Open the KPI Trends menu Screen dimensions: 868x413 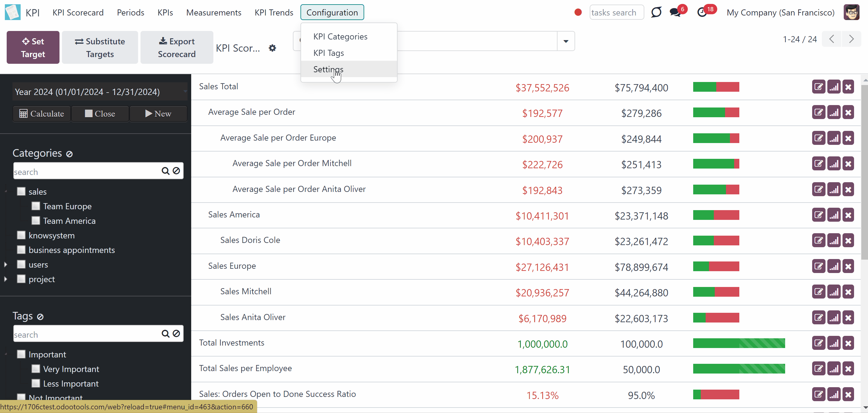[x=274, y=12]
